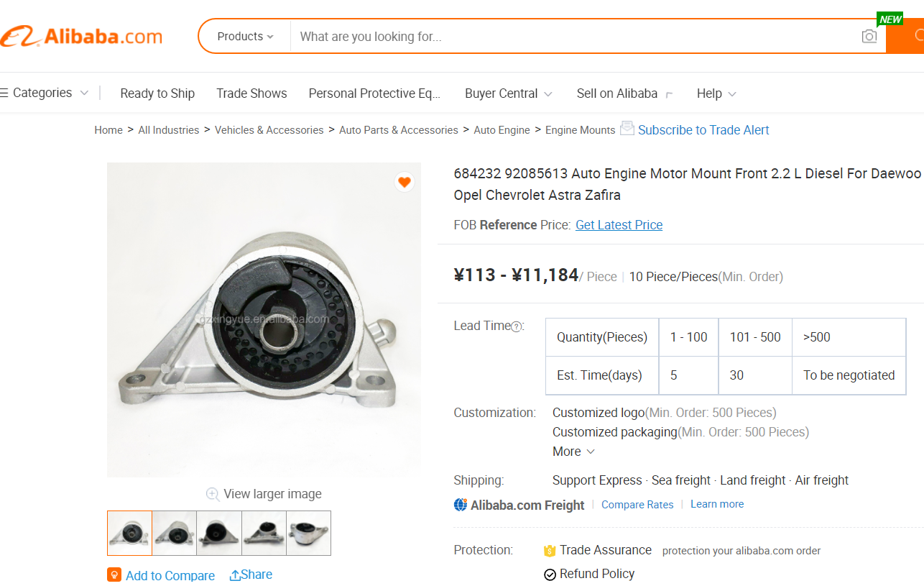Click the camera image search icon
Image resolution: width=924 pixels, height=586 pixels.
pyautogui.click(x=869, y=37)
